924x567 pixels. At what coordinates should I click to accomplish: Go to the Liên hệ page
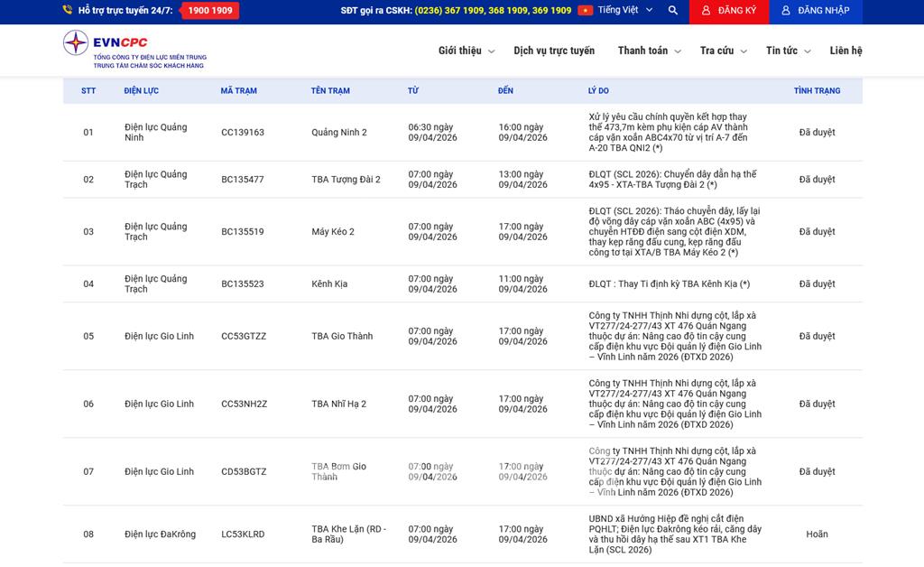point(845,51)
